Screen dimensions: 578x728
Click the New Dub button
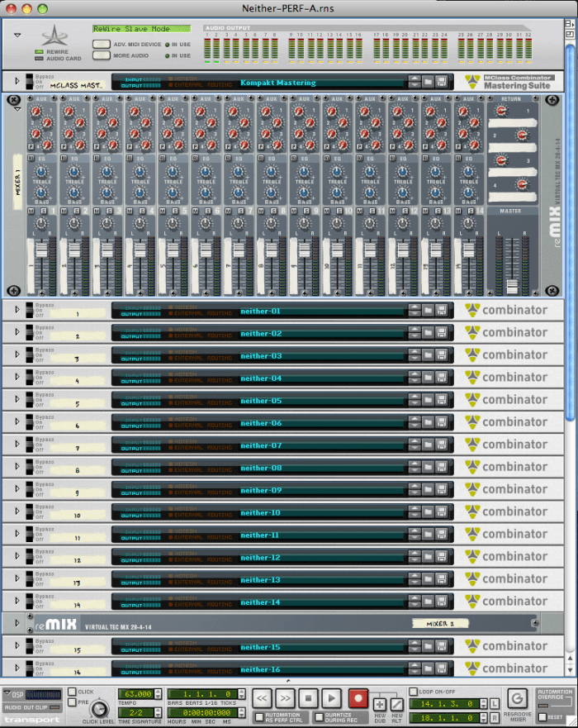pyautogui.click(x=380, y=703)
